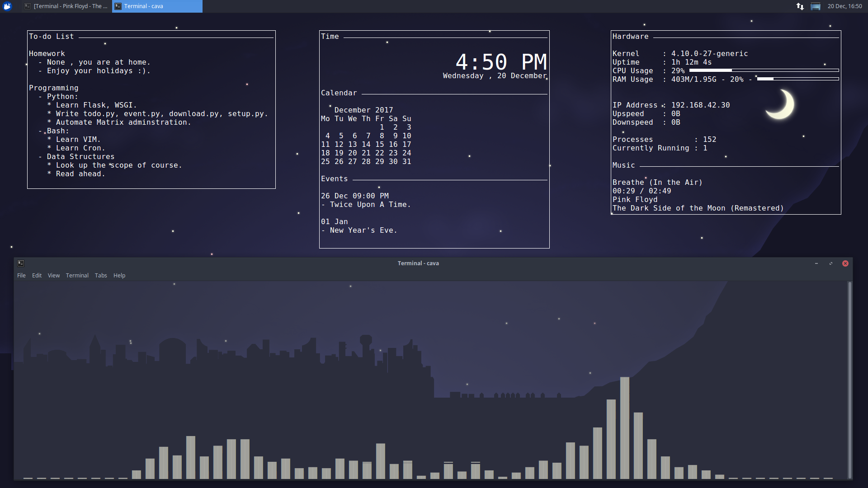
Task: Click the cava terminal vertical scrollbar
Action: [850, 380]
